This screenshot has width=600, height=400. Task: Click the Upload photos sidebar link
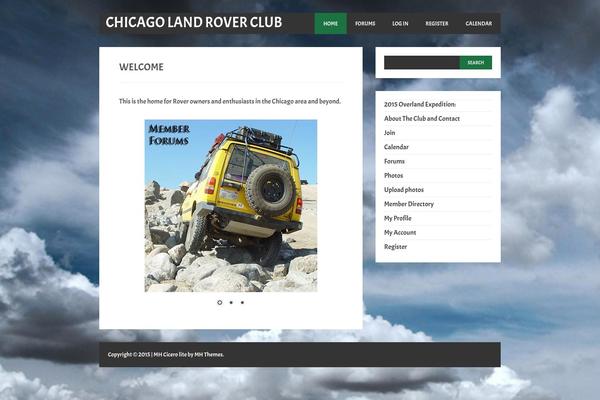(x=404, y=190)
